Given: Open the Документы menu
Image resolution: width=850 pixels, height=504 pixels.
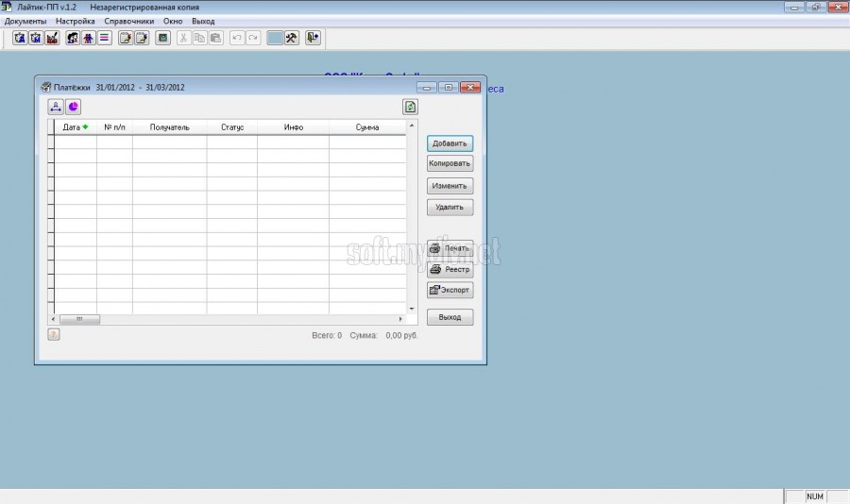Looking at the screenshot, I should click(x=25, y=21).
